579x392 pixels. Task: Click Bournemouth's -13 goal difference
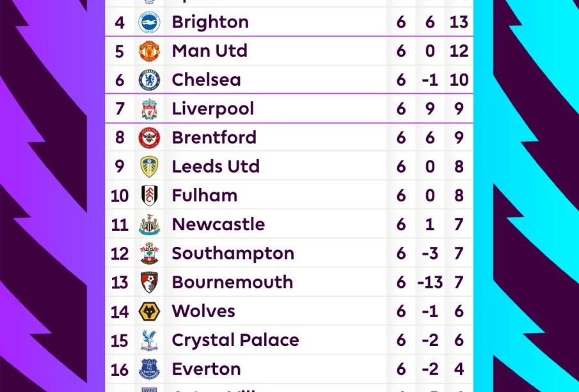(430, 282)
